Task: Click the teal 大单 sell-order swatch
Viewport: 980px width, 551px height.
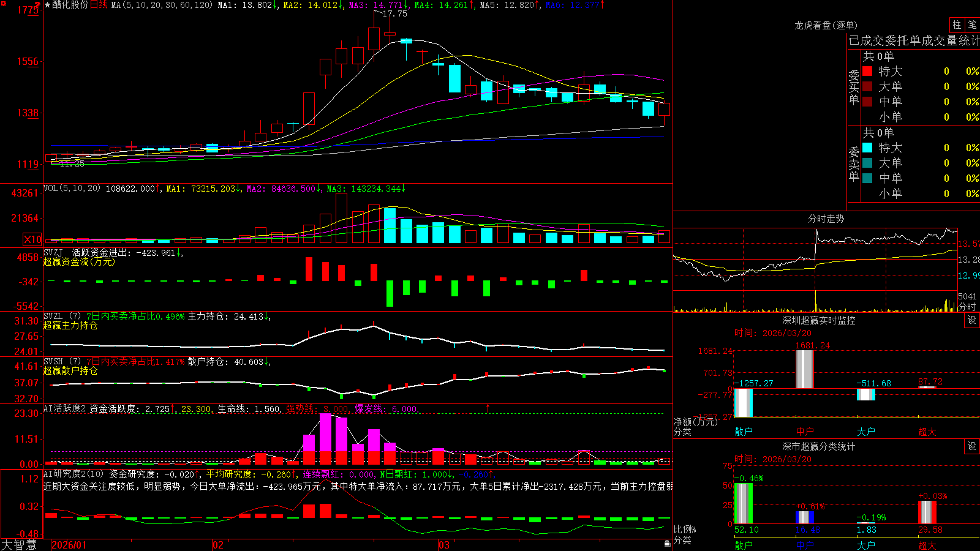Action: click(867, 163)
